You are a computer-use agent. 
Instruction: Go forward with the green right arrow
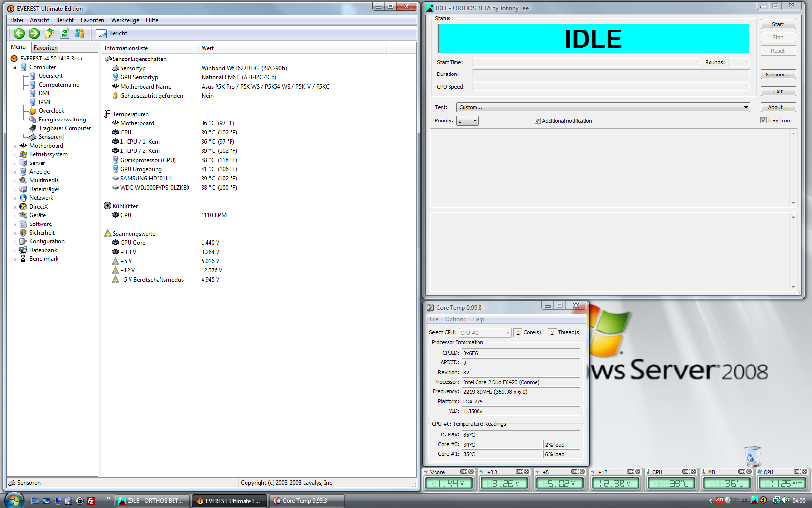point(34,33)
